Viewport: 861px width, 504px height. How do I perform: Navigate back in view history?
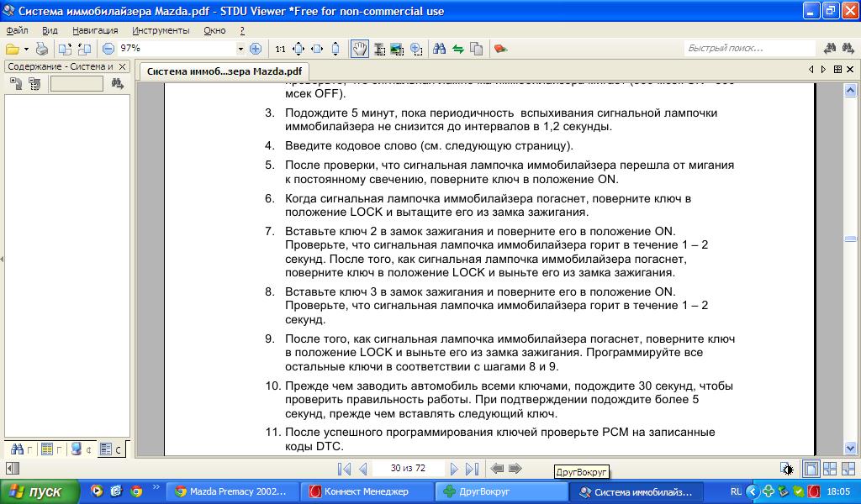pyautogui.click(x=497, y=469)
